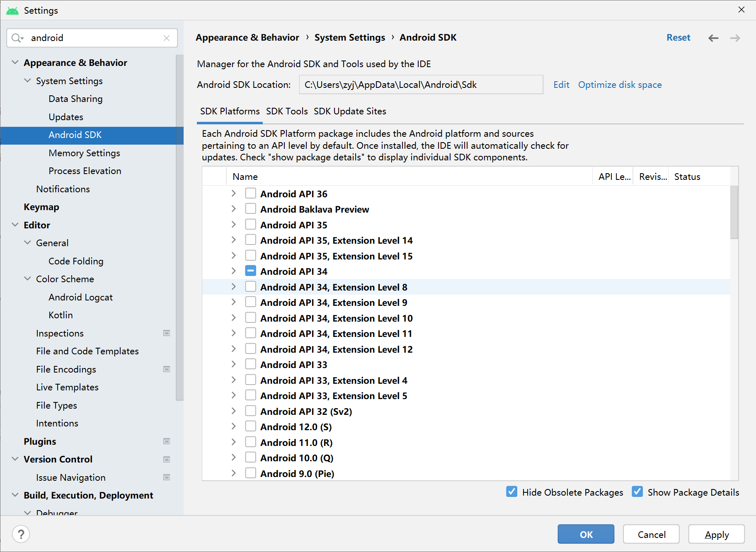Click project-level icon next to Version Control
This screenshot has height=552, width=756.
[167, 459]
